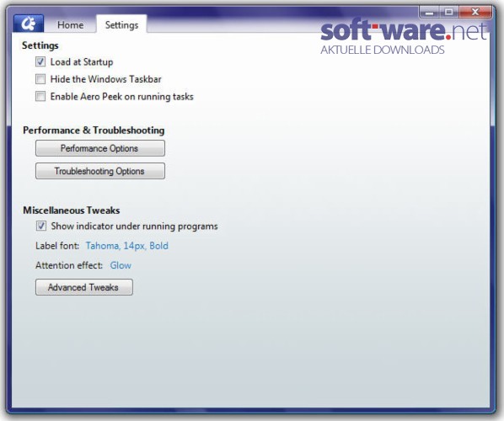Select the Settings tab
Screen dimensions: 504x421
(122, 24)
